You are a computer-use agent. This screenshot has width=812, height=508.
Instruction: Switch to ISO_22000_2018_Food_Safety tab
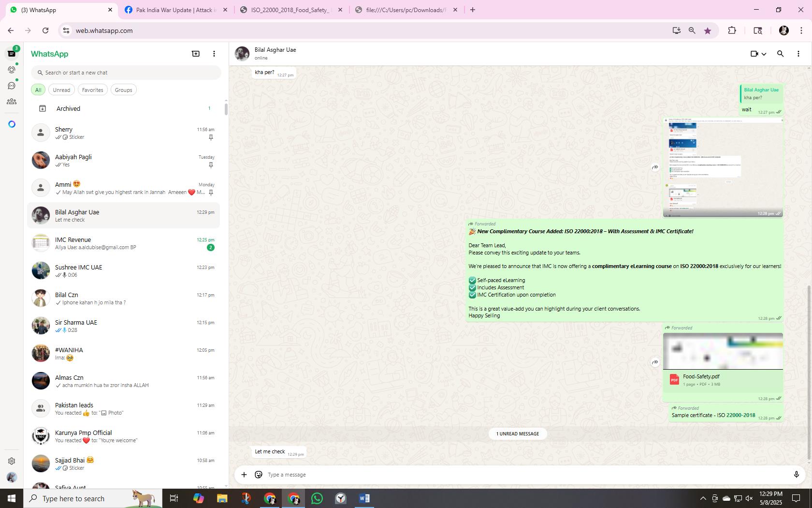(x=290, y=10)
